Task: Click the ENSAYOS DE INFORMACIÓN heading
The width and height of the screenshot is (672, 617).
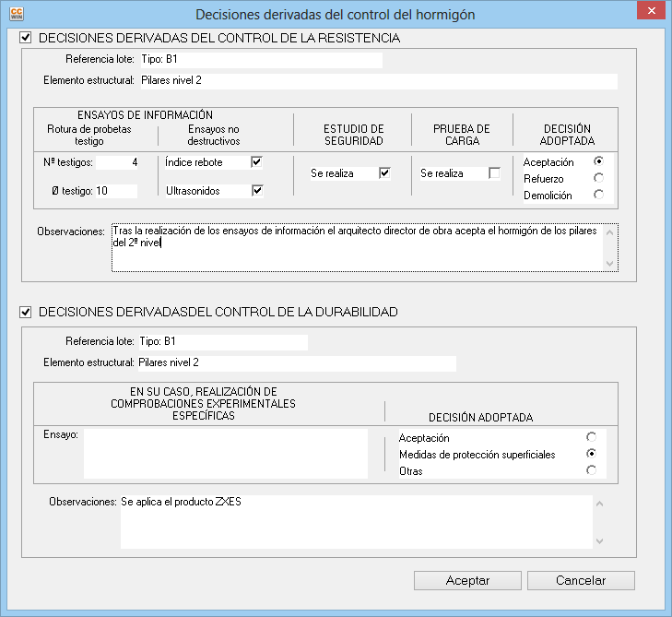Action: pos(145,115)
